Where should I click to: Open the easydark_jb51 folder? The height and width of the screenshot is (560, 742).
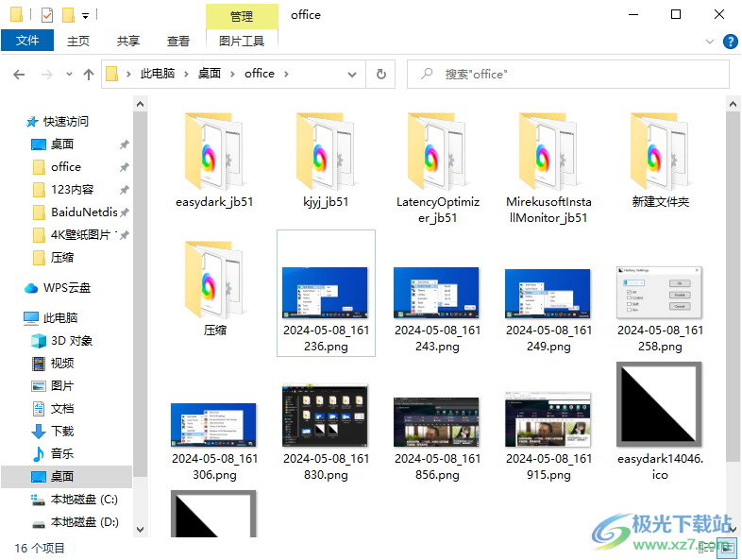214,161
